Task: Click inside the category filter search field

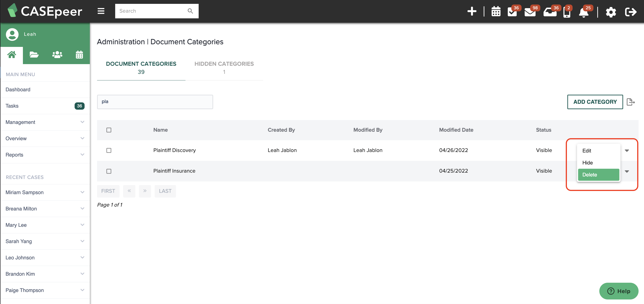Action: coord(155,102)
